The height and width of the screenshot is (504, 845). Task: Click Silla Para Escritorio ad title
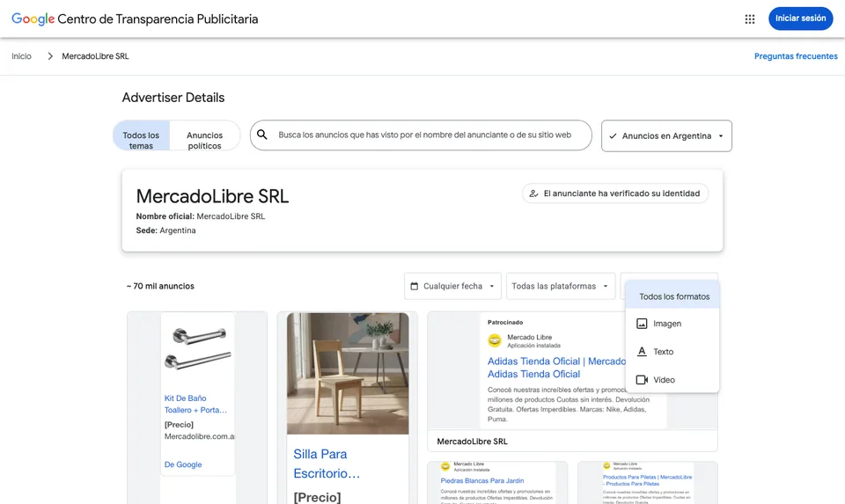327,464
